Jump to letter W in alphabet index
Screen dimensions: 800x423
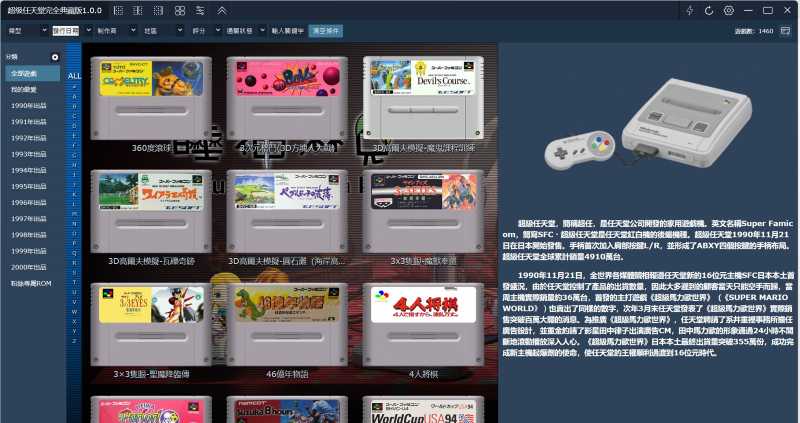tap(74, 312)
